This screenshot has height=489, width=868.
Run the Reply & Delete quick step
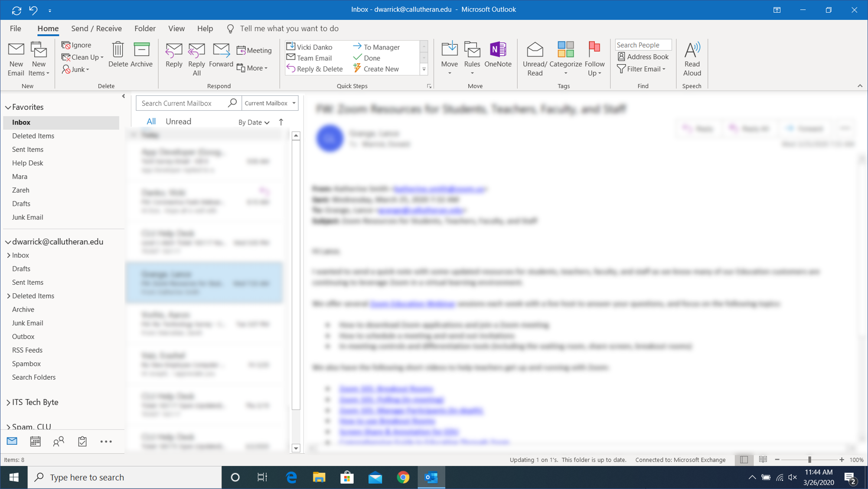coord(315,69)
